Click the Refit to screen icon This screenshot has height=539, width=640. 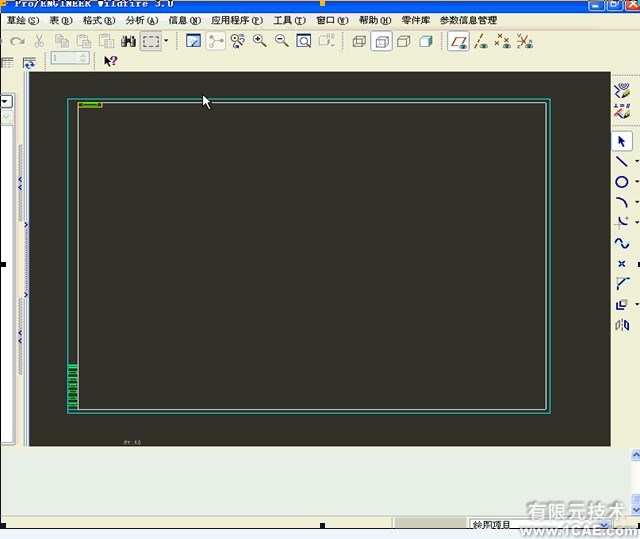[304, 41]
